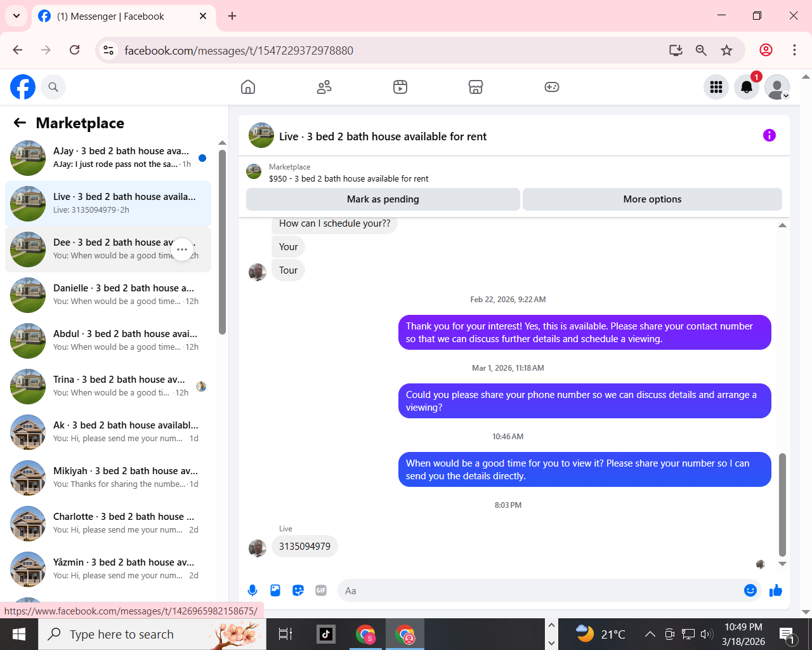Click the listing thumbnail in chat header
Image resolution: width=812 pixels, height=650 pixels.
tap(261, 135)
